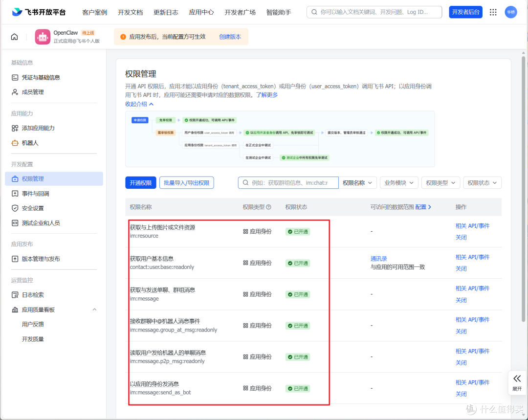Open the 权限类型 filter dropdown
This screenshot has width=528, height=420.
pyautogui.click(x=440, y=182)
